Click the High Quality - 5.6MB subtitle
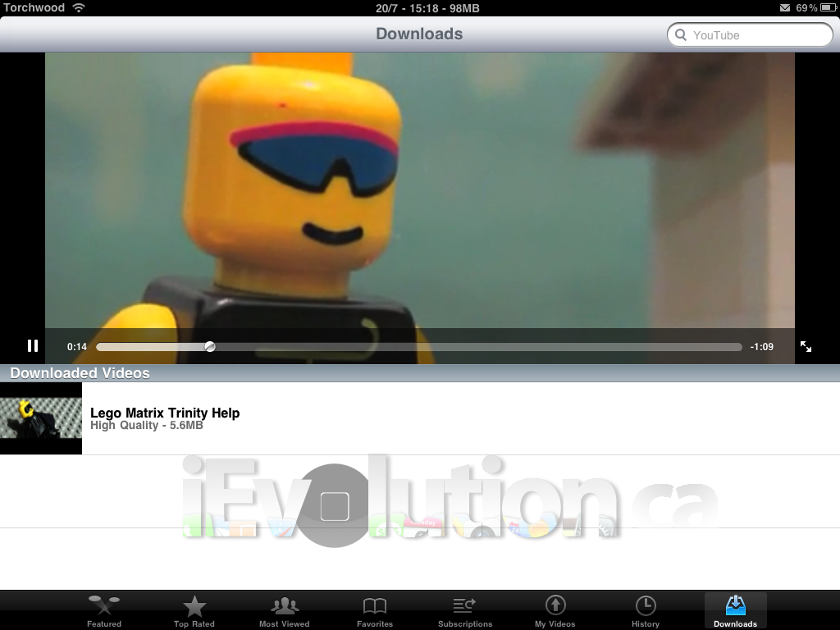 147,426
